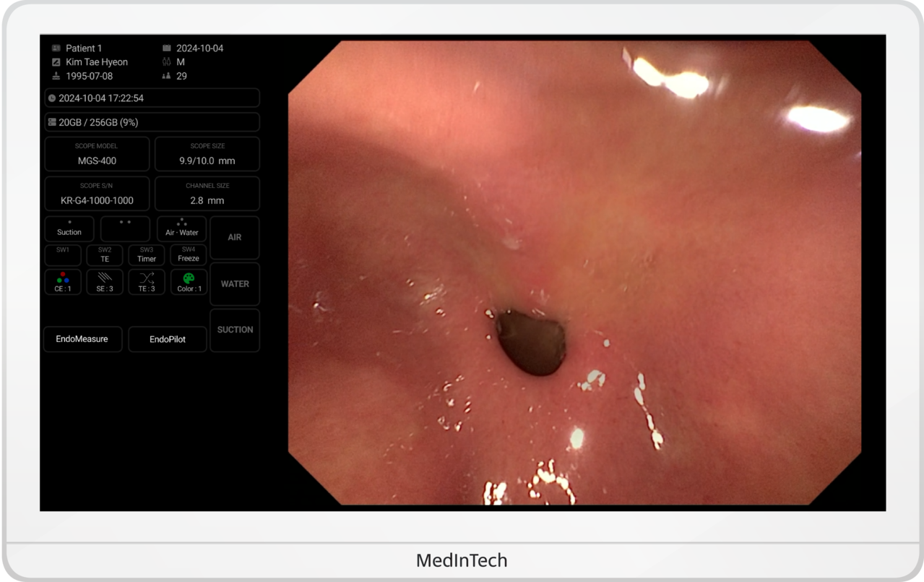
Task: Click the birth date 1995-07-08
Action: coord(90,76)
